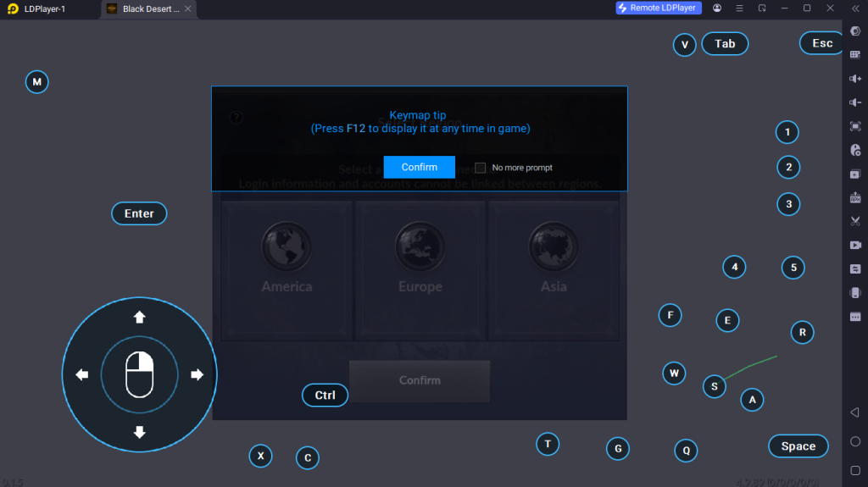Click the Space key overlay
868x487 pixels.
tap(798, 446)
